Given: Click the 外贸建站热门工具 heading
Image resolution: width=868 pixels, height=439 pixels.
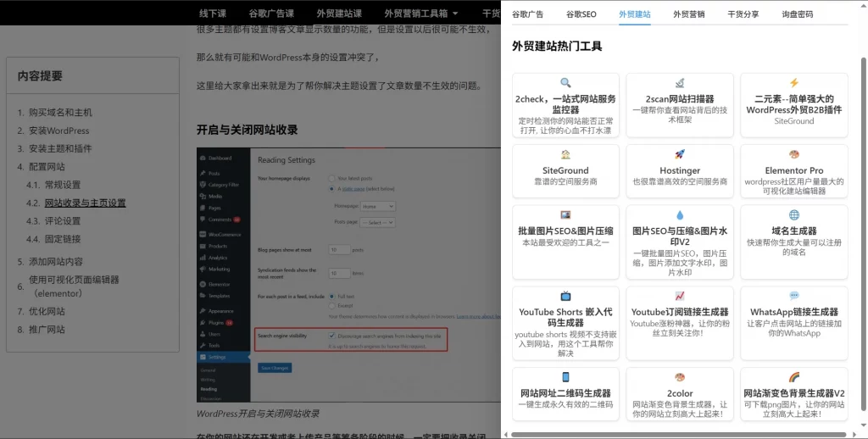Looking at the screenshot, I should coord(557,47).
